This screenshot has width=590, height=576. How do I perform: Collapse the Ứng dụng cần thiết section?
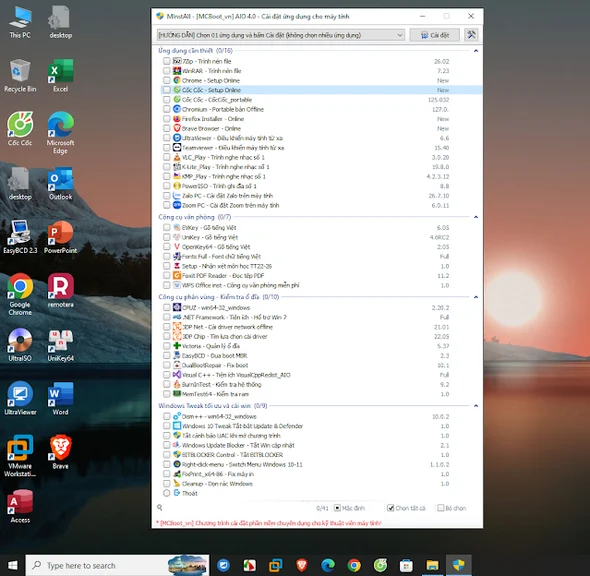(476, 50)
